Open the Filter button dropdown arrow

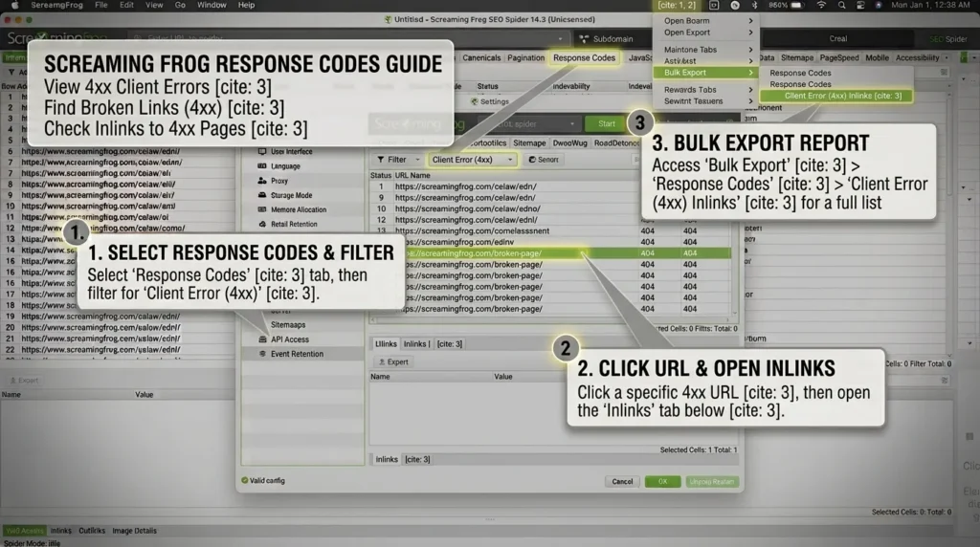click(x=417, y=160)
